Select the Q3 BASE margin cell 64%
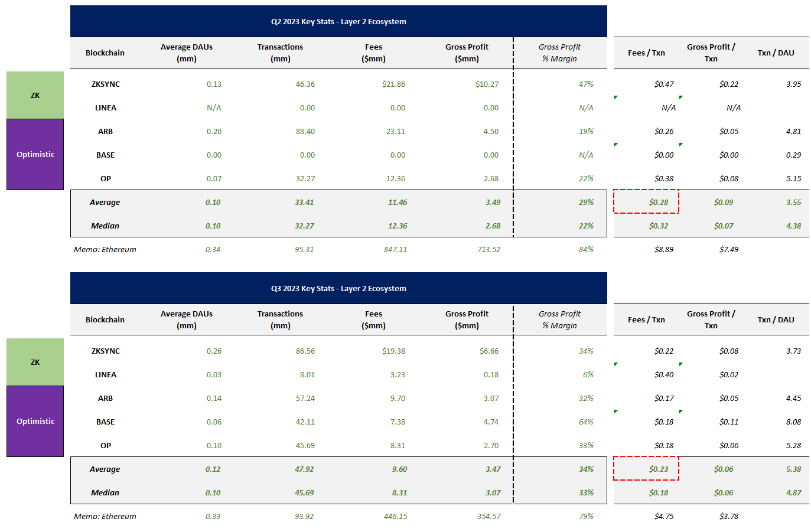Image resolution: width=811 pixels, height=532 pixels. (586, 422)
